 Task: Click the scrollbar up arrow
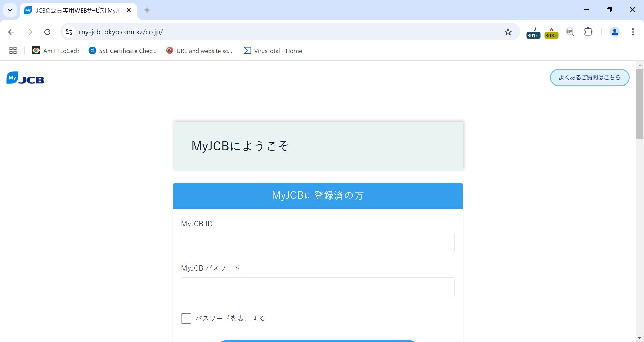tap(640, 65)
